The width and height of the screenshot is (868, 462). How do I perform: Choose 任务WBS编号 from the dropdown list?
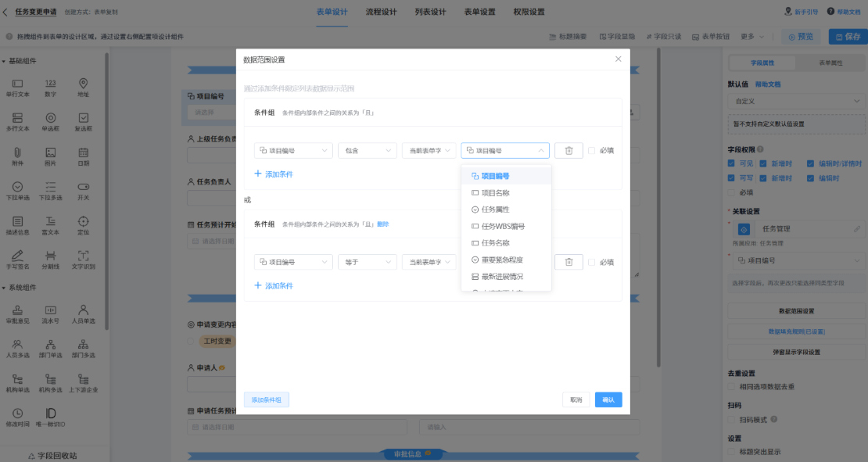pyautogui.click(x=503, y=226)
